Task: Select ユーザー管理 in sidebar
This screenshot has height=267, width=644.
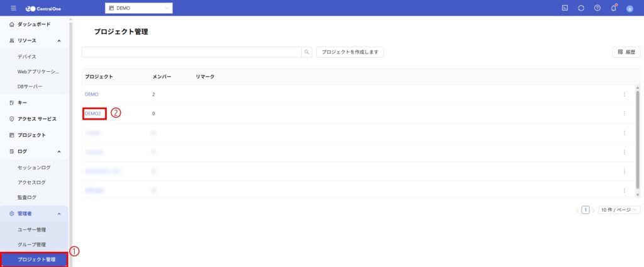Action: 31,230
